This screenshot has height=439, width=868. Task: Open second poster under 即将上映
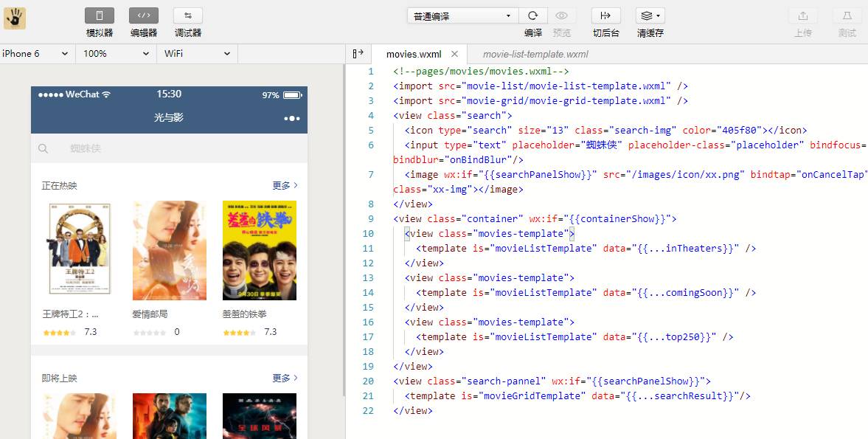[x=170, y=415]
